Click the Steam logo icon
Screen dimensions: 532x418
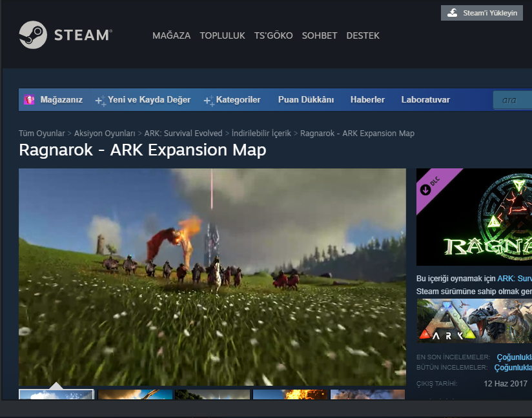[x=33, y=35]
